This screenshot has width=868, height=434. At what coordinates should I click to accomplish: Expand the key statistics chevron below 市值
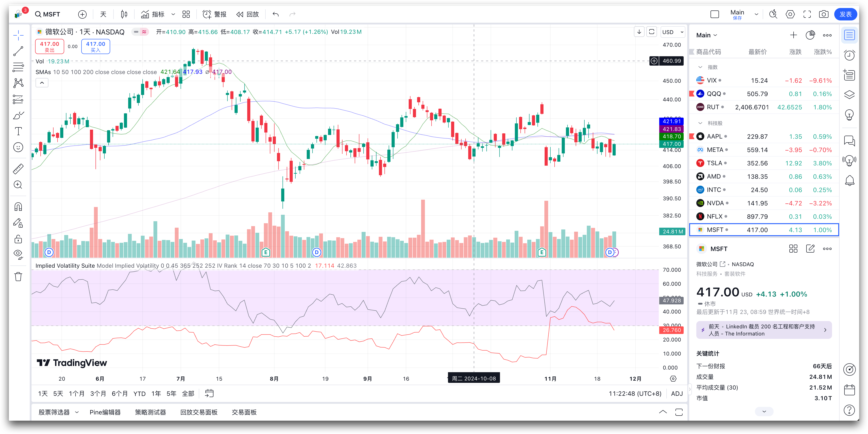(764, 411)
